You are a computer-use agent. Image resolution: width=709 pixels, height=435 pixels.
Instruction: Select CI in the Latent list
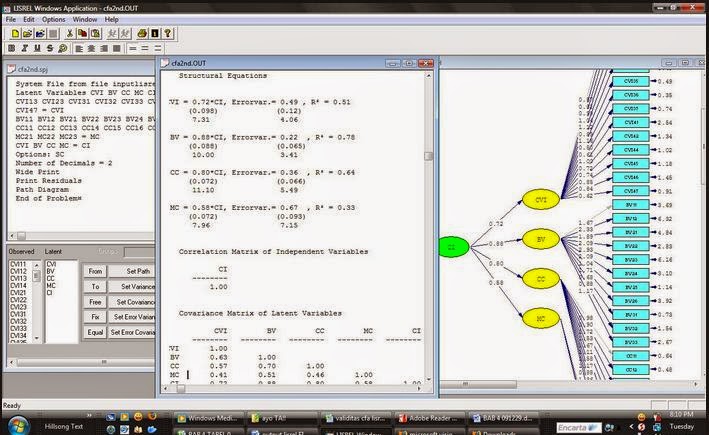49,293
